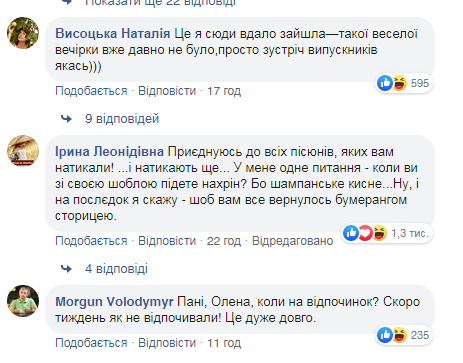Click the heart reaction icon on Ірина Леонідівна's comment

(x=365, y=233)
